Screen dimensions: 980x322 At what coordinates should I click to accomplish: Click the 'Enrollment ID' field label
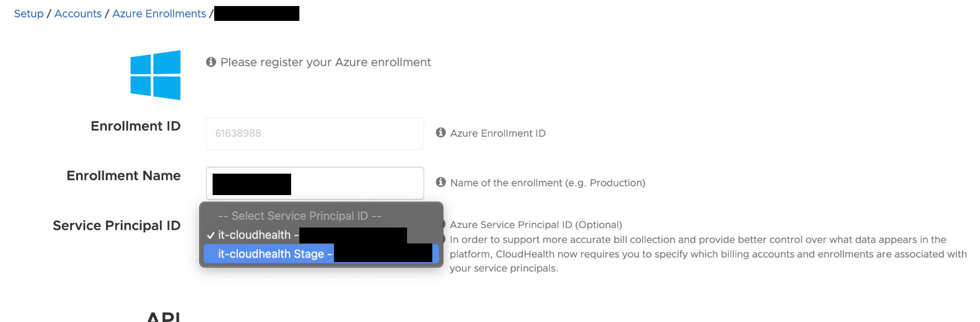[x=136, y=126]
